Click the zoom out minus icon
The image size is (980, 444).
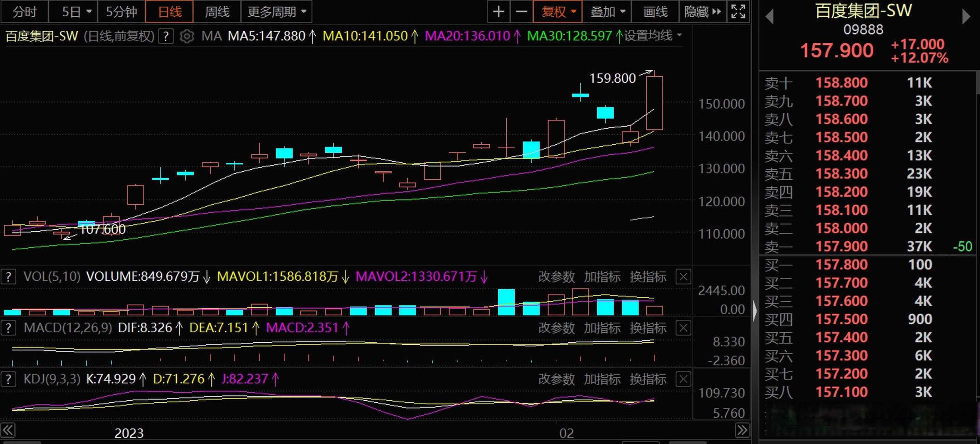coord(521,12)
